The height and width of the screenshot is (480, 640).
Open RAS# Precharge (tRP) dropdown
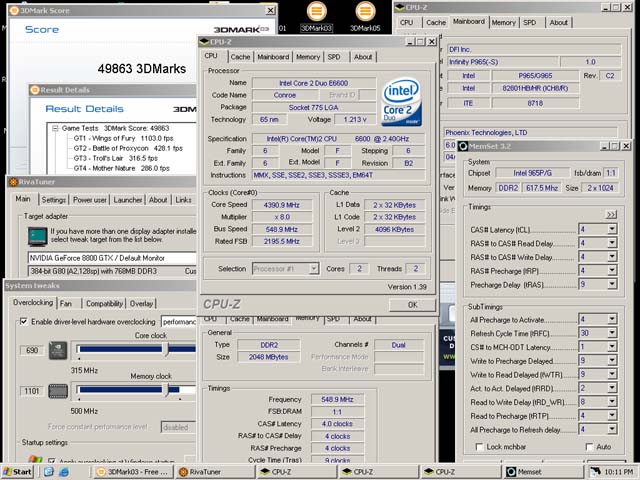tap(612, 270)
